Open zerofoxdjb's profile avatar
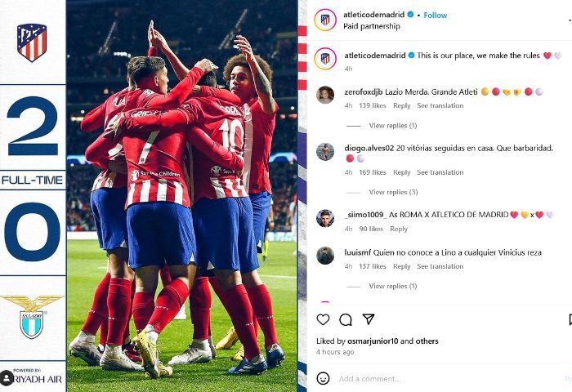 point(325,96)
